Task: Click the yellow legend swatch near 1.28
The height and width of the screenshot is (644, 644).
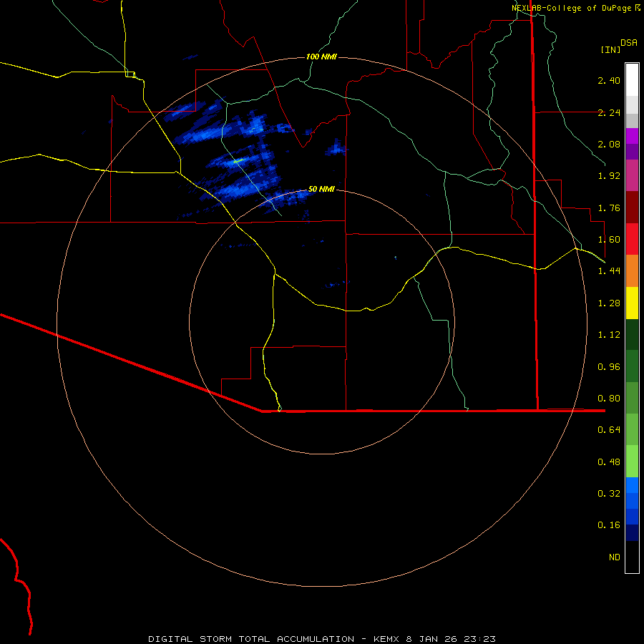Action: pyautogui.click(x=632, y=303)
